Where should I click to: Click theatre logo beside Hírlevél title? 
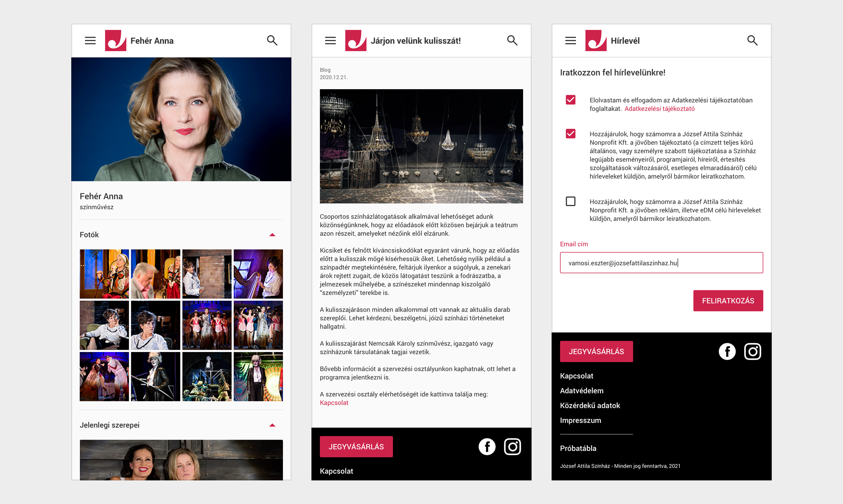[x=596, y=40]
